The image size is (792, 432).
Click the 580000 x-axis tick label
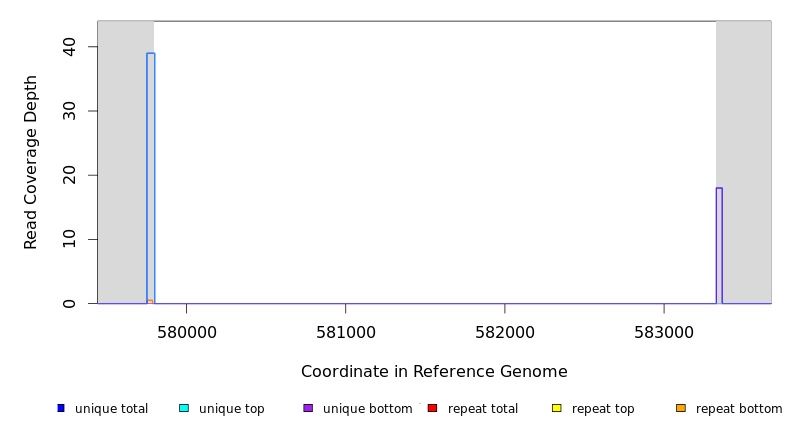click(186, 332)
